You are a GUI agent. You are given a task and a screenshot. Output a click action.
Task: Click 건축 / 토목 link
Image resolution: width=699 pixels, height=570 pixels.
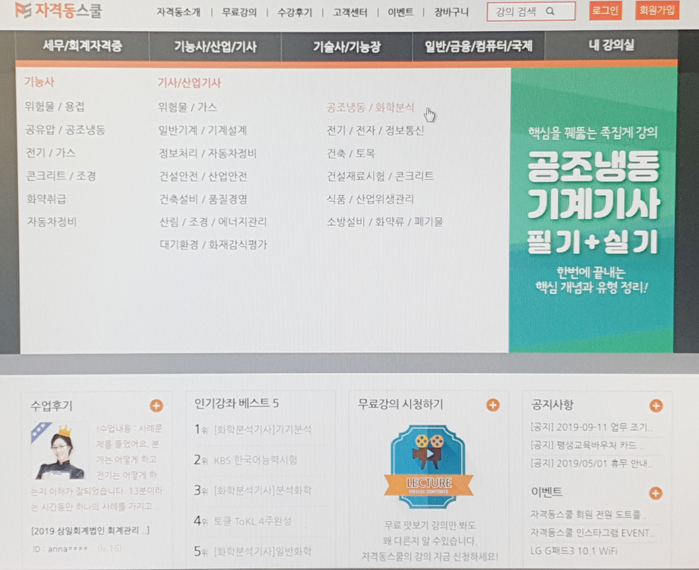click(x=351, y=154)
